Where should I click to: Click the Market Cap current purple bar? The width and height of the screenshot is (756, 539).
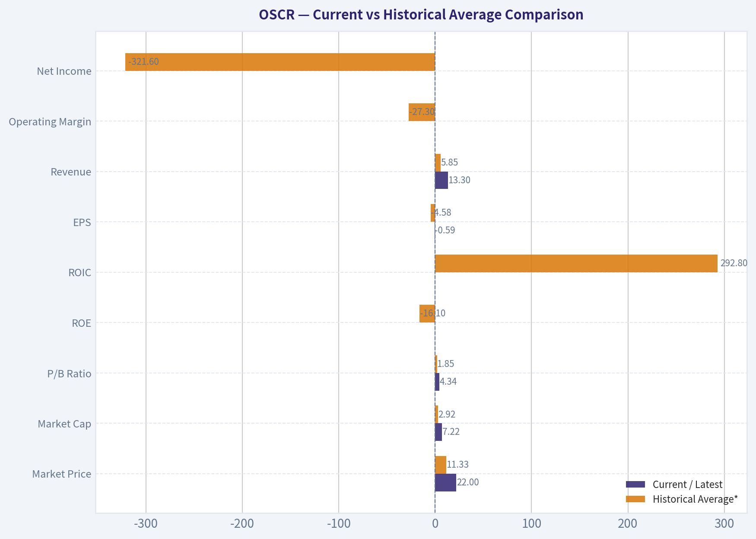coord(438,432)
